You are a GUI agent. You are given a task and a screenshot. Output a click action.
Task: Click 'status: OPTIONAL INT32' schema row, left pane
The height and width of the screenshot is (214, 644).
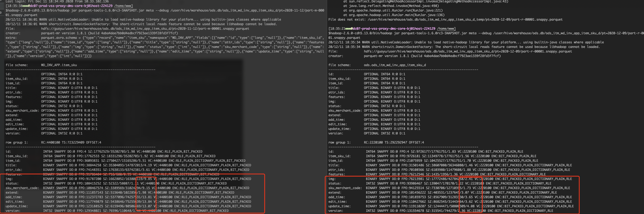pos(44,106)
